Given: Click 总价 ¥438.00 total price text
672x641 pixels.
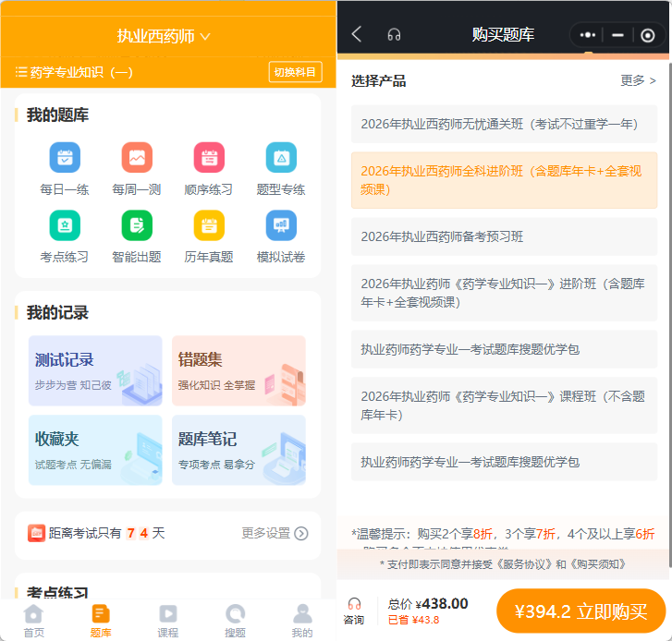Looking at the screenshot, I should (428, 604).
